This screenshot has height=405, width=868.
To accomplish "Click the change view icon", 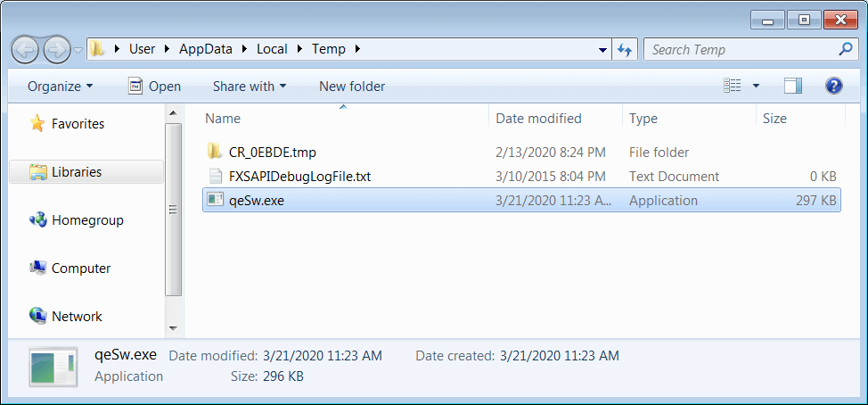I will [732, 86].
